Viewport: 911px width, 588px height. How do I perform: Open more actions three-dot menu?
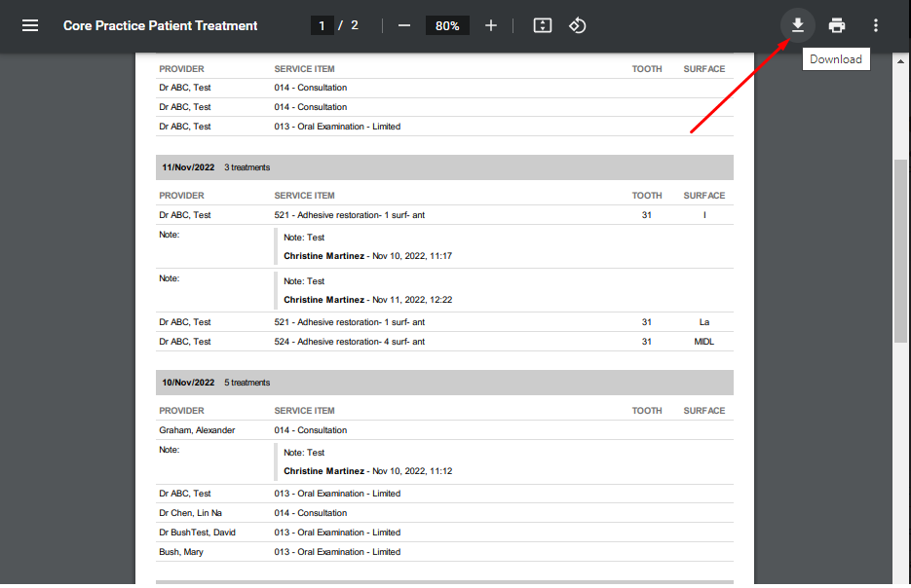(x=876, y=25)
